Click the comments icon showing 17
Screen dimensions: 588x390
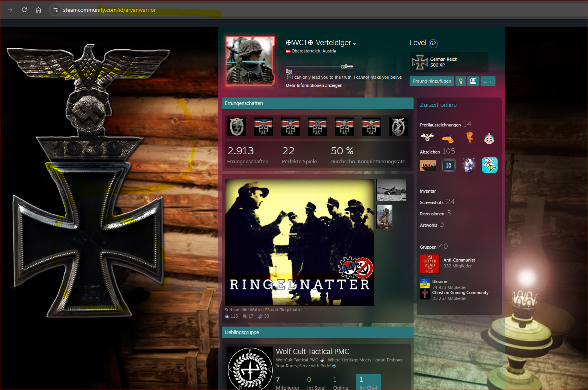[245, 316]
